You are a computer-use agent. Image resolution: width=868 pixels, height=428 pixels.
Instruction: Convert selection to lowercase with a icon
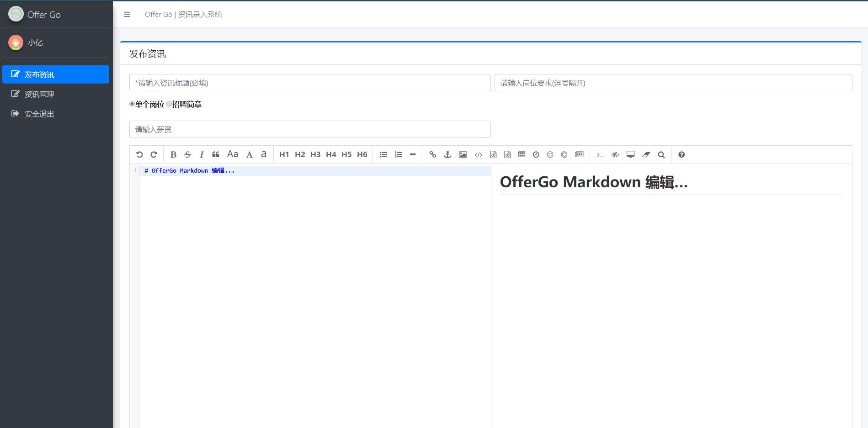[264, 154]
